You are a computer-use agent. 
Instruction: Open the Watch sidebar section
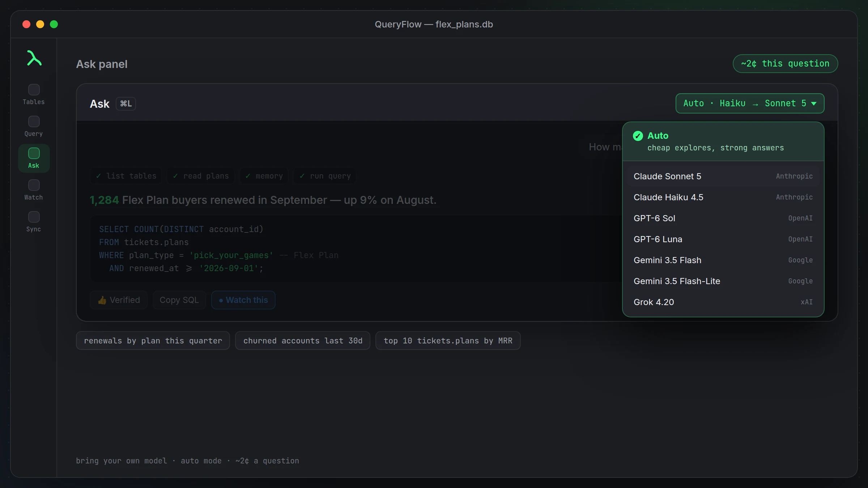34,190
